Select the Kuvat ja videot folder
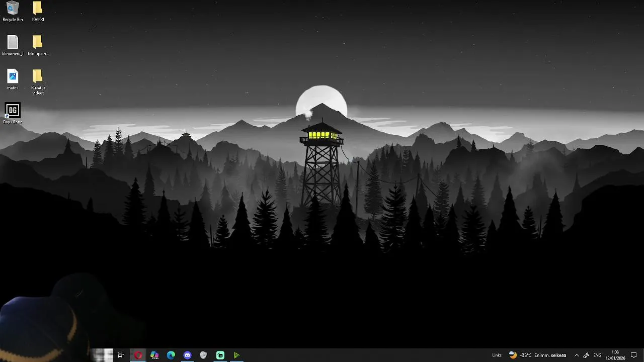The image size is (644, 362). tap(38, 82)
